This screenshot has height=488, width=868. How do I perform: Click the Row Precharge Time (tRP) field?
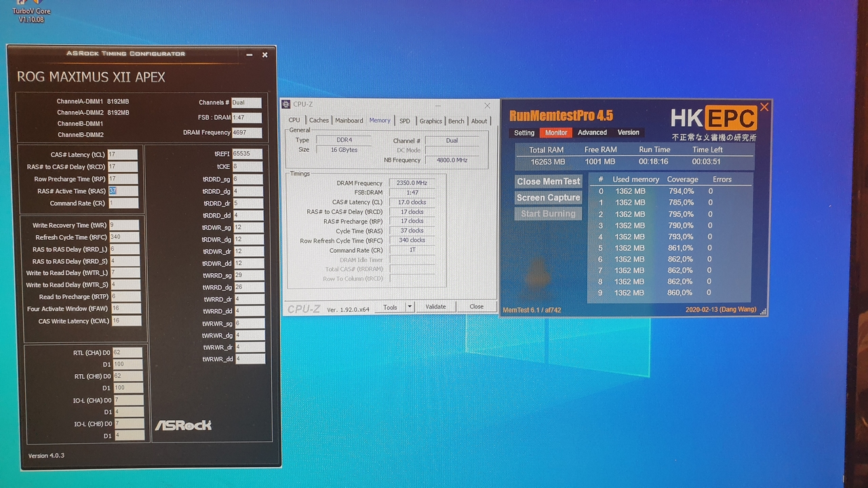coord(123,179)
